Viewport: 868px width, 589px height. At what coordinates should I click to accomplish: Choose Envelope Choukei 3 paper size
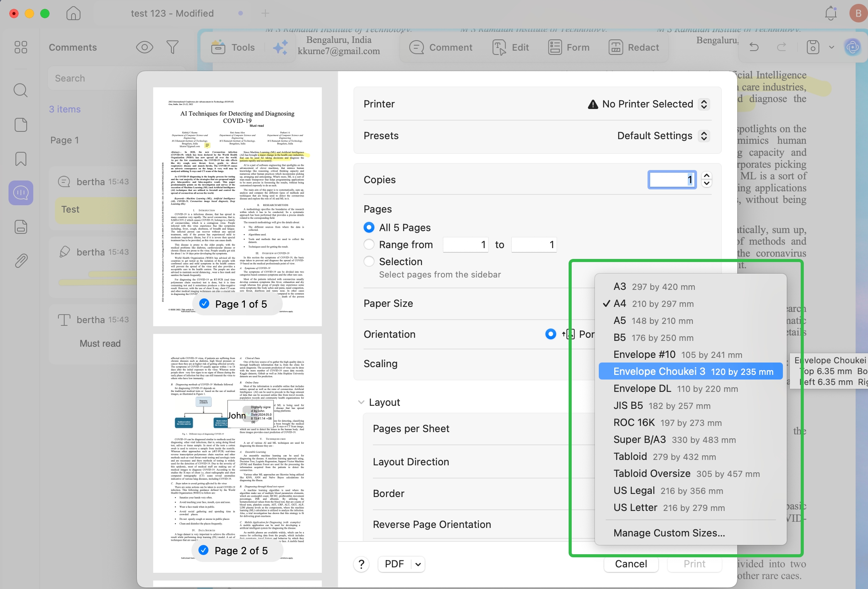[690, 371]
